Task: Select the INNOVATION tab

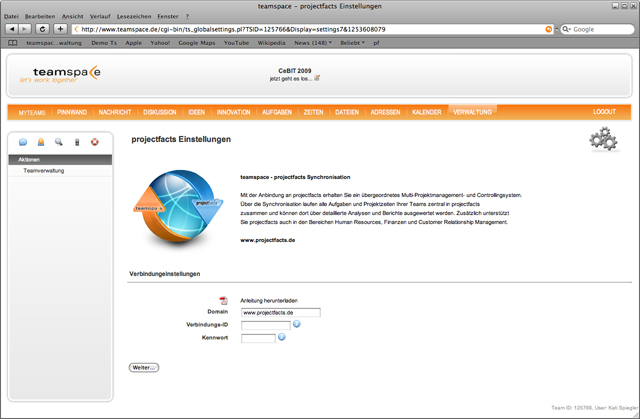Action: [x=233, y=112]
